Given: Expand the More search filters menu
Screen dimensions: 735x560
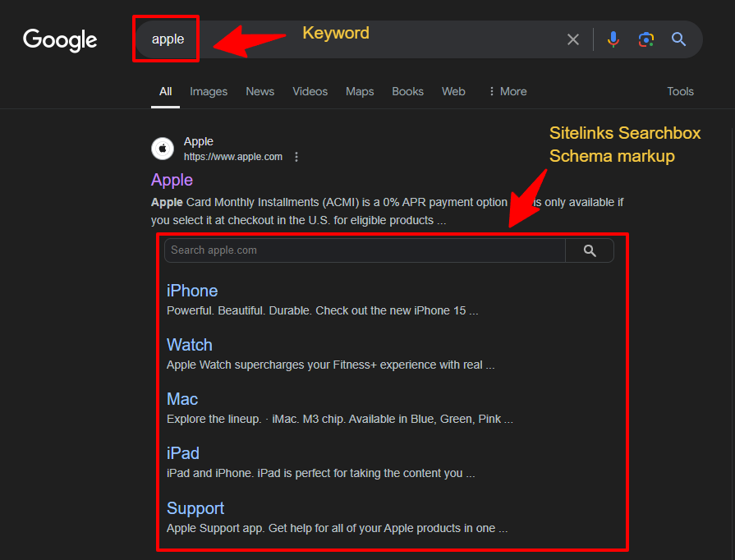Looking at the screenshot, I should (508, 91).
